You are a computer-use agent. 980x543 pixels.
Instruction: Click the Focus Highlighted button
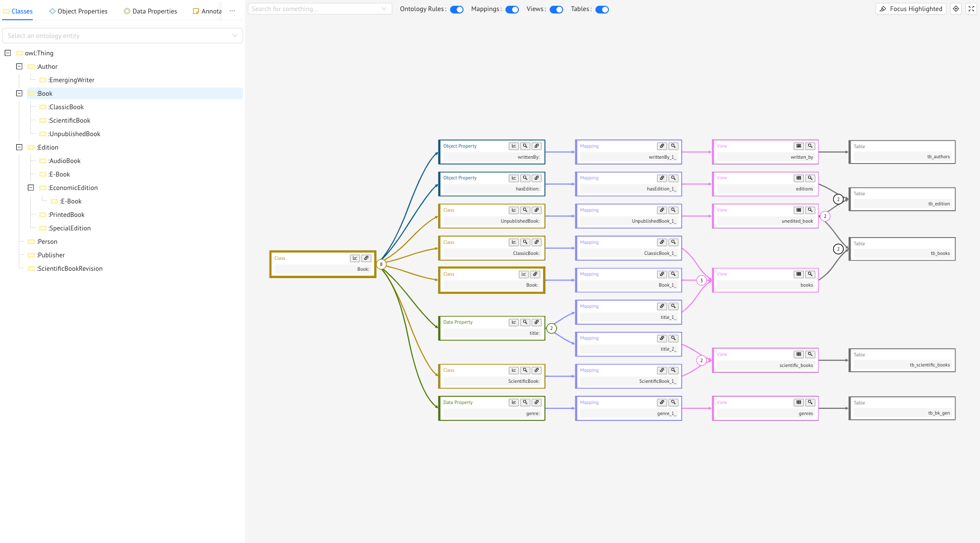(910, 9)
